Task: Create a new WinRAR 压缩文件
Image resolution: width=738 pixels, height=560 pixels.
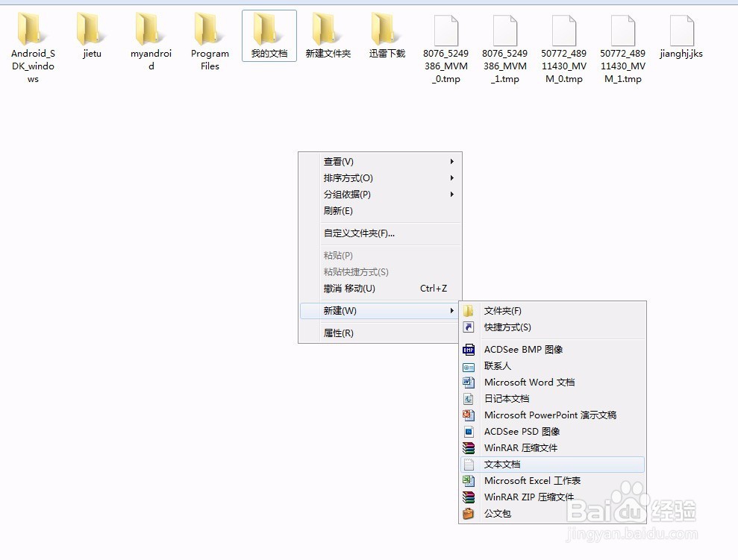Action: coord(552,448)
